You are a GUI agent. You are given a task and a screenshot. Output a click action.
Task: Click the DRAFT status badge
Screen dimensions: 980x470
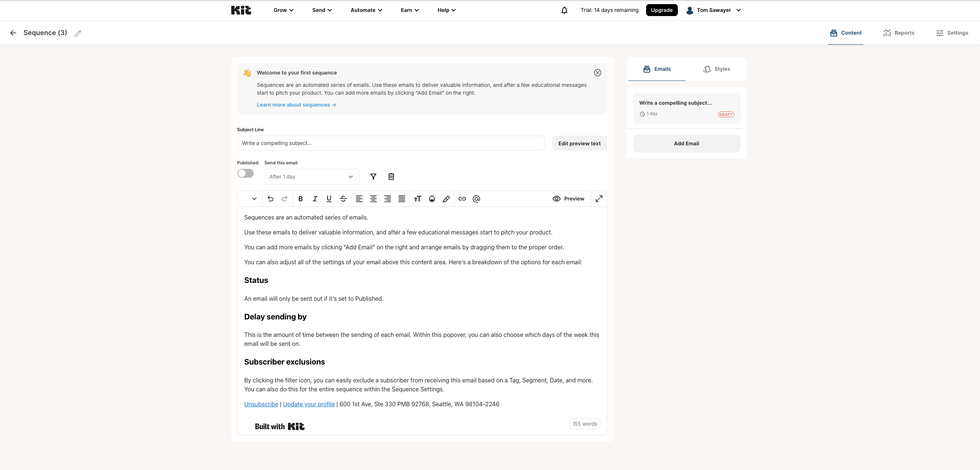point(726,114)
